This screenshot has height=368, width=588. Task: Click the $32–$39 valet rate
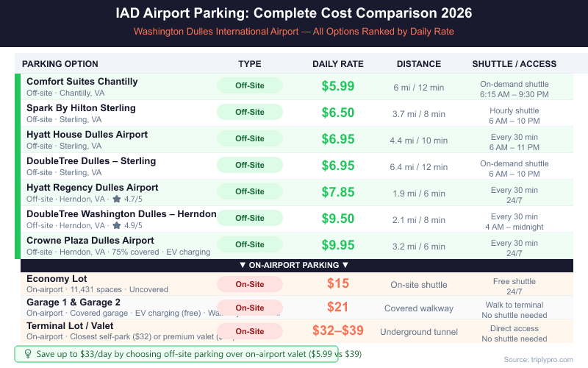[x=338, y=331]
